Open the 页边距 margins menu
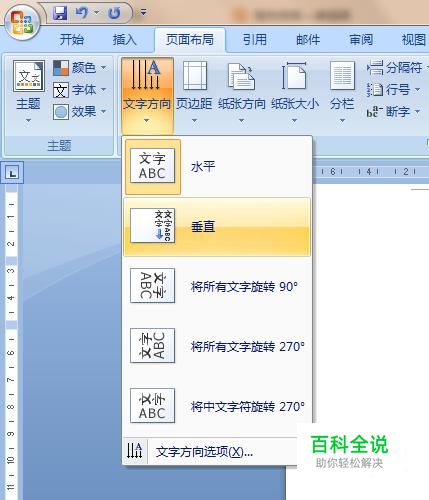 (x=194, y=92)
